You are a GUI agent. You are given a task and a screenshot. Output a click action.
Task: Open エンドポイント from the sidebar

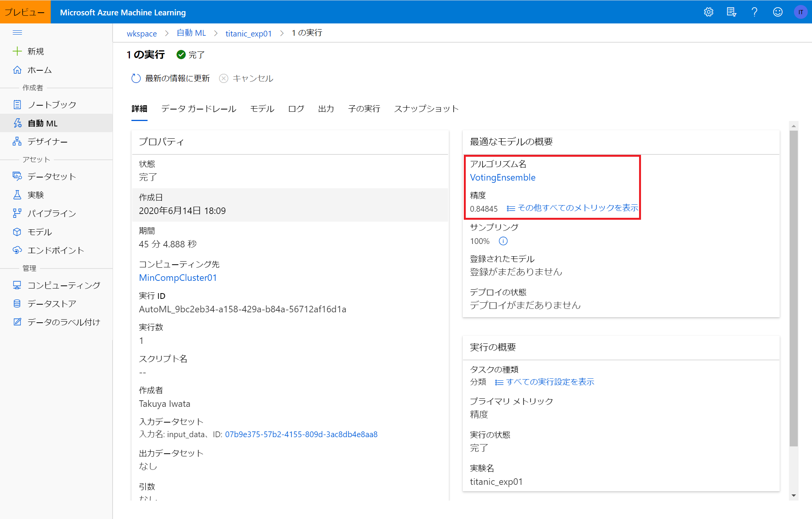55,250
